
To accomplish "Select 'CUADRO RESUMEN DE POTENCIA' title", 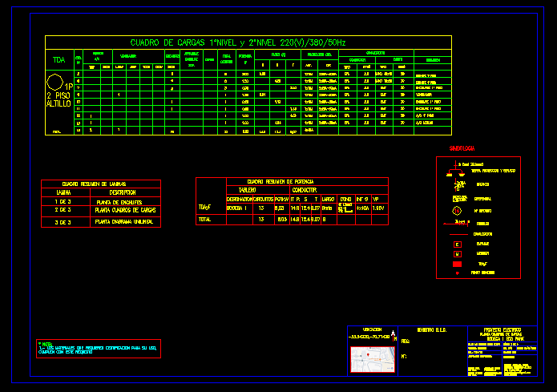I will pyautogui.click(x=281, y=182).
